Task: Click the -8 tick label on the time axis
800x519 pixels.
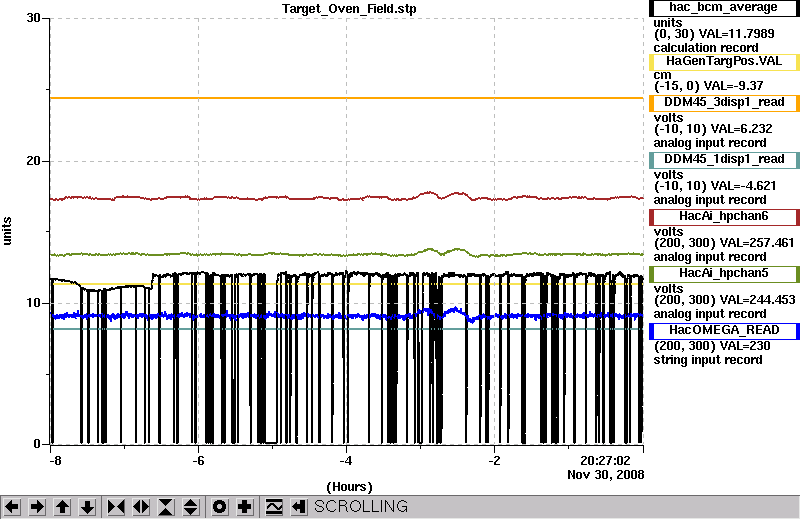Action: point(55,461)
